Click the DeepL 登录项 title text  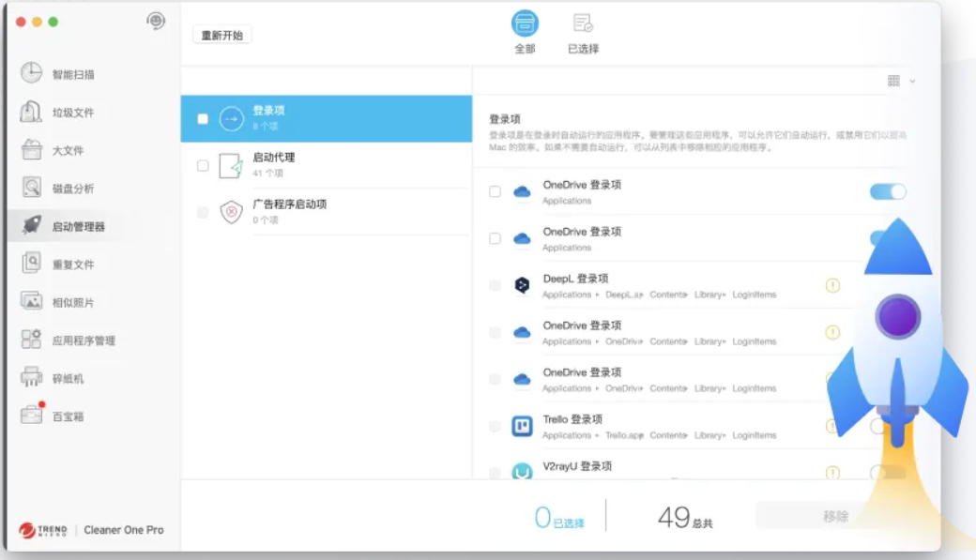click(x=576, y=279)
